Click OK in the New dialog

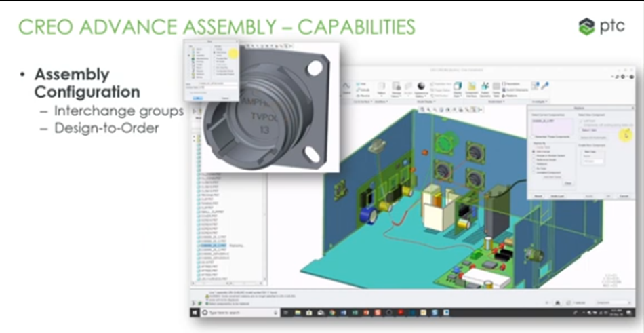pyautogui.click(x=197, y=98)
